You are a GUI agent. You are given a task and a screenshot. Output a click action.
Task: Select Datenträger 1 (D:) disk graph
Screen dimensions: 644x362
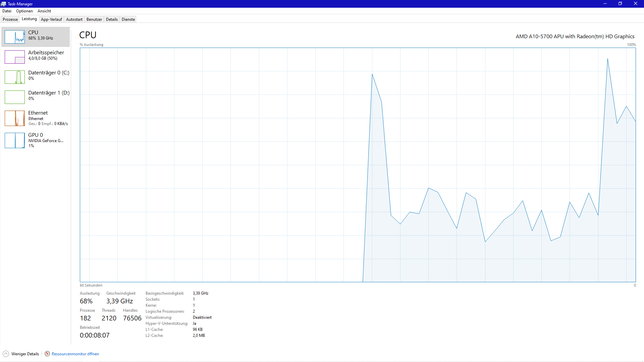[x=15, y=97]
